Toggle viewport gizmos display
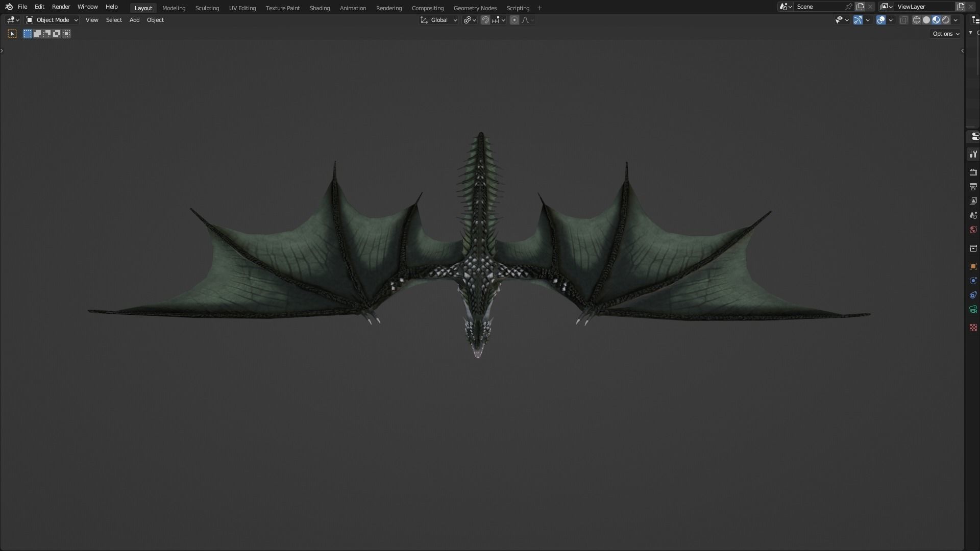 [x=858, y=20]
